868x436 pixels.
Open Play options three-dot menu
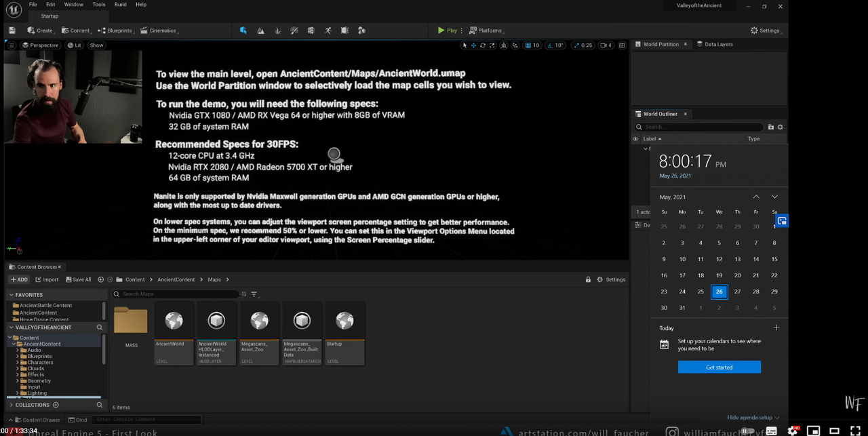[462, 31]
